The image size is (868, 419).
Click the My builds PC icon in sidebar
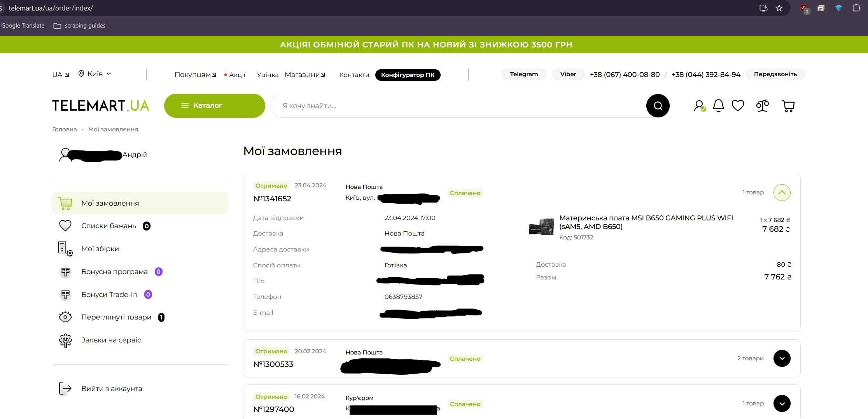[x=65, y=249]
